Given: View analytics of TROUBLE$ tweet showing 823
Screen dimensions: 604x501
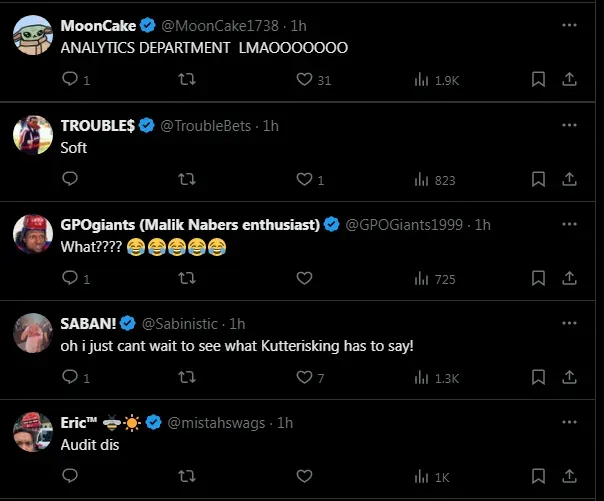Looking at the screenshot, I should 435,180.
